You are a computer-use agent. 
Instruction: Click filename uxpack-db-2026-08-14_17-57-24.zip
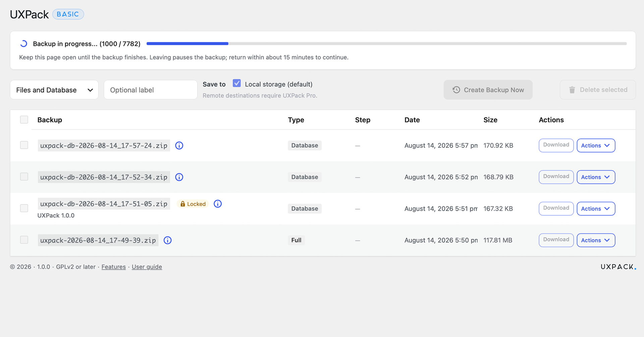[104, 145]
